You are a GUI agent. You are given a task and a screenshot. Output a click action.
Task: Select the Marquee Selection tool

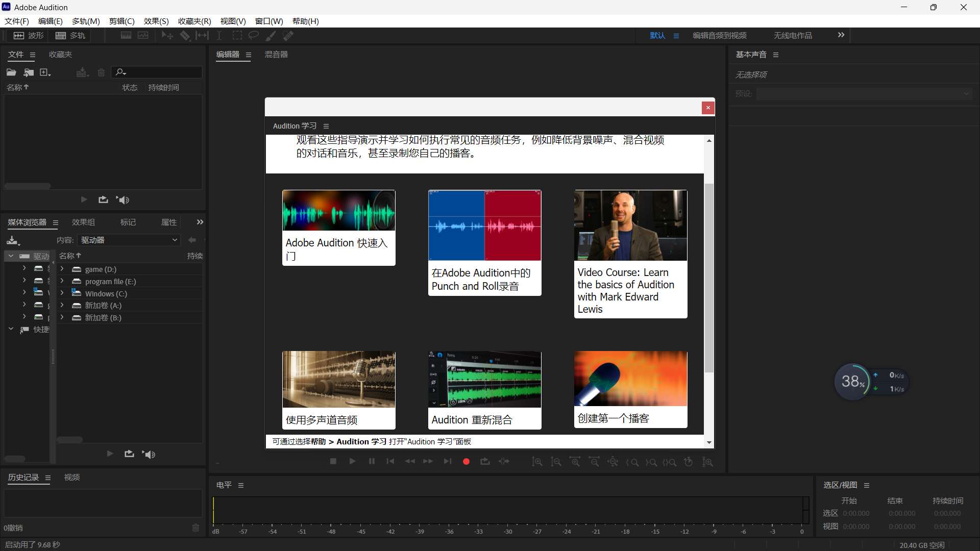pos(237,35)
